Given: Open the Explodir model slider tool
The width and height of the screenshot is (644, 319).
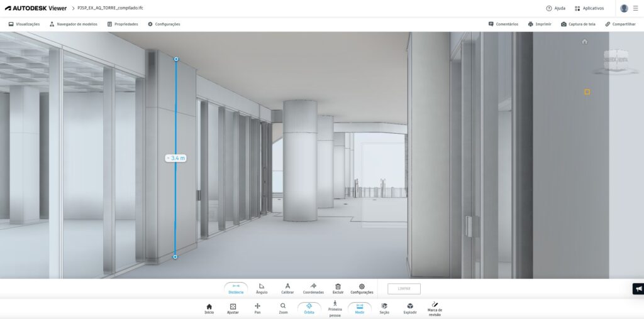Looking at the screenshot, I should pos(410,308).
